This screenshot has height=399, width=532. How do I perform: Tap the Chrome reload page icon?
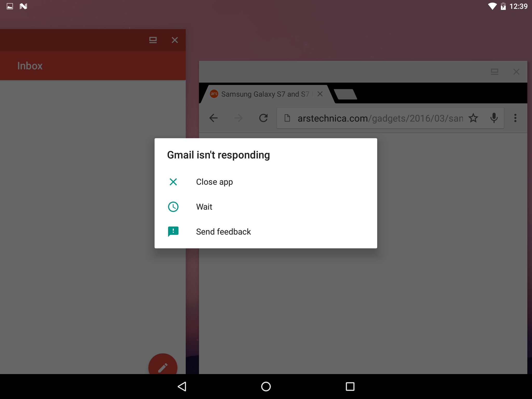pyautogui.click(x=263, y=118)
